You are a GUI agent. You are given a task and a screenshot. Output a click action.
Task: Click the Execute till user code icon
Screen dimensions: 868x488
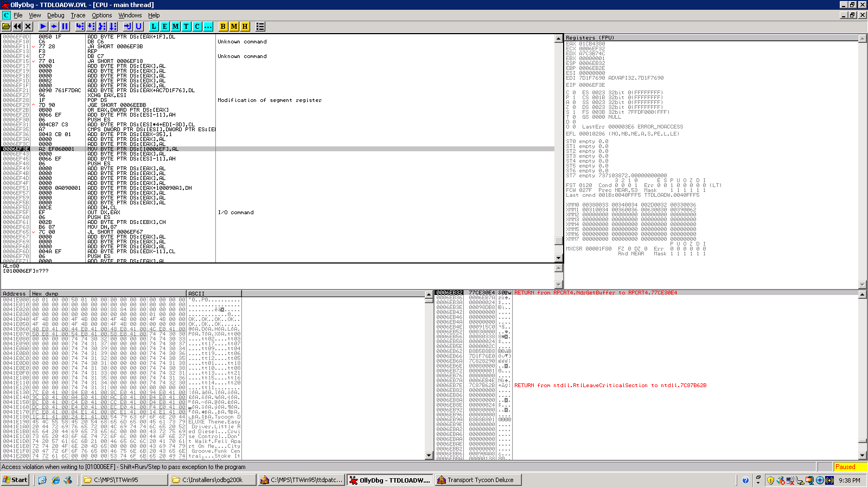click(x=138, y=26)
